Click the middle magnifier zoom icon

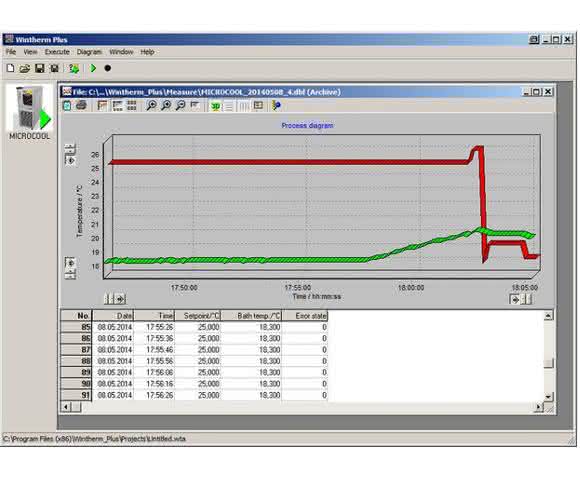(x=166, y=106)
